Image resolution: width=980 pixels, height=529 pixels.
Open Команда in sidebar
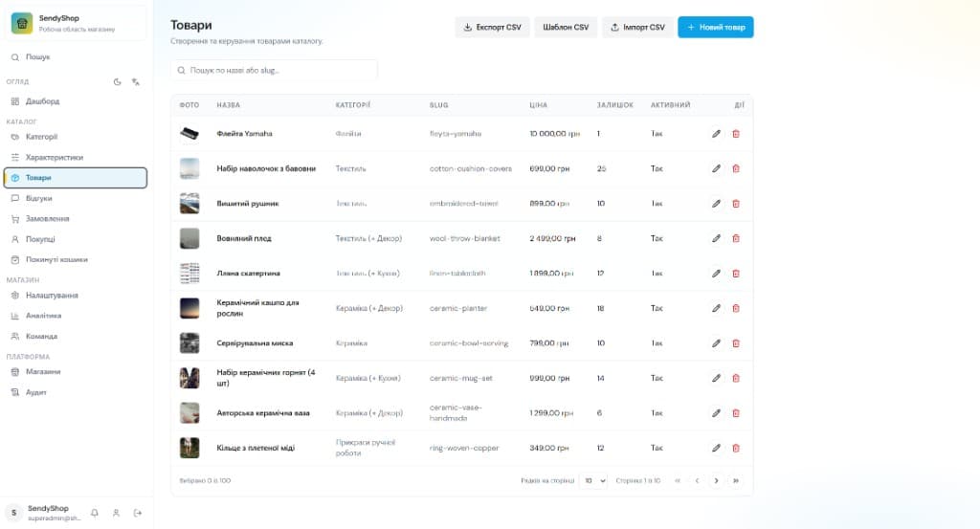pyautogui.click(x=75, y=336)
